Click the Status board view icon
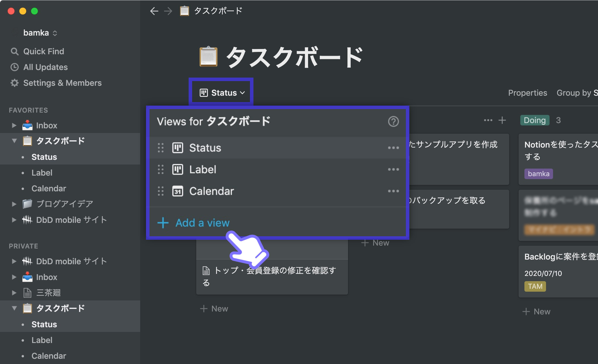 178,147
